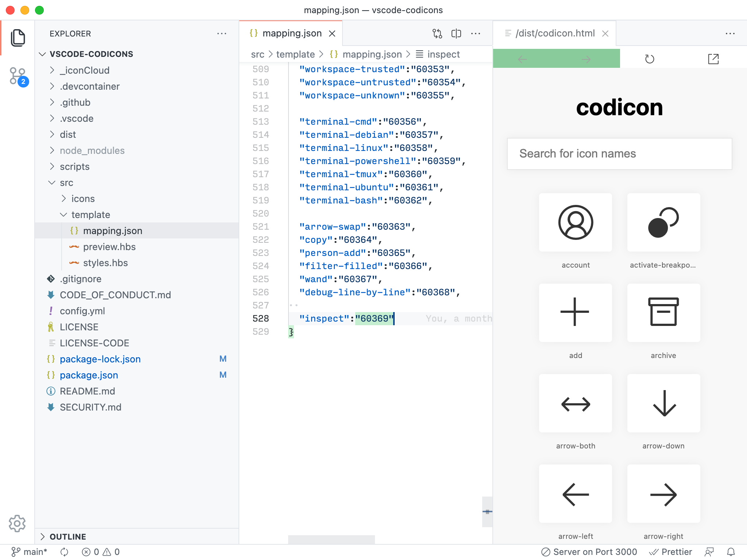This screenshot has height=560, width=747.
Task: Open preview in external browser icon
Action: 713,59
